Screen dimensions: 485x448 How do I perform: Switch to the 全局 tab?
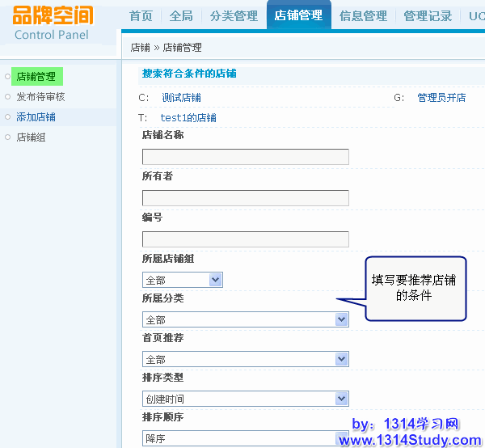click(x=181, y=16)
